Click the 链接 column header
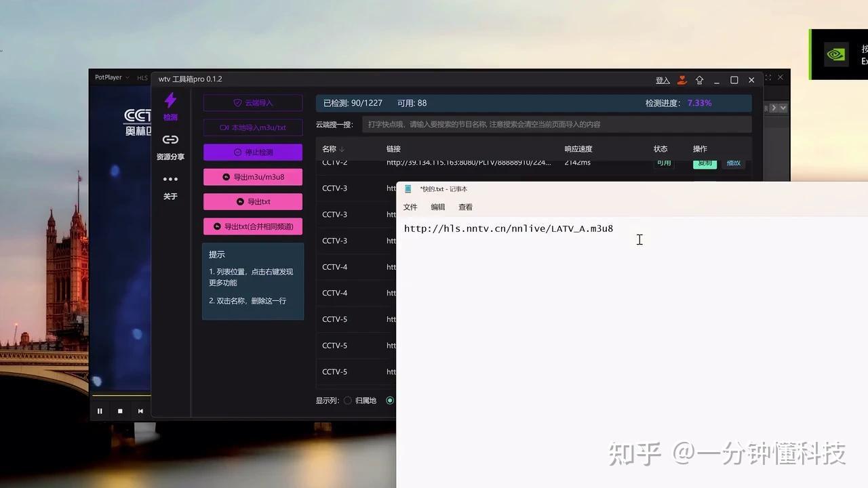Image resolution: width=868 pixels, height=488 pixels. (x=393, y=149)
